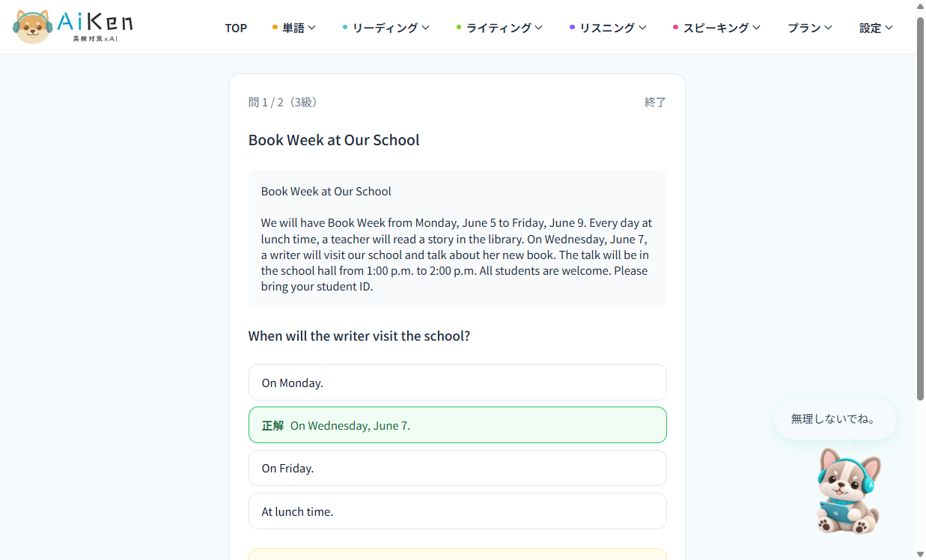Click the page vertical scrollbar thumb
The width and height of the screenshot is (926, 560).
(920, 208)
